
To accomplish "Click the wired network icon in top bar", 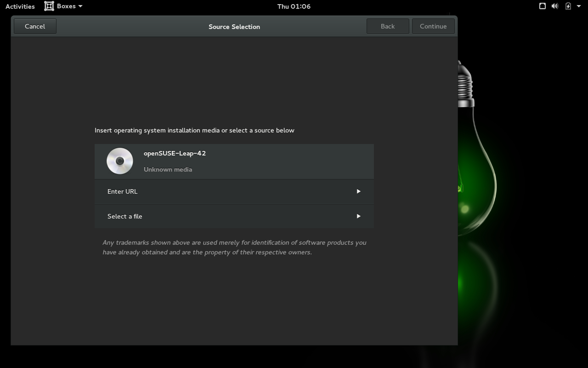I will (x=542, y=6).
